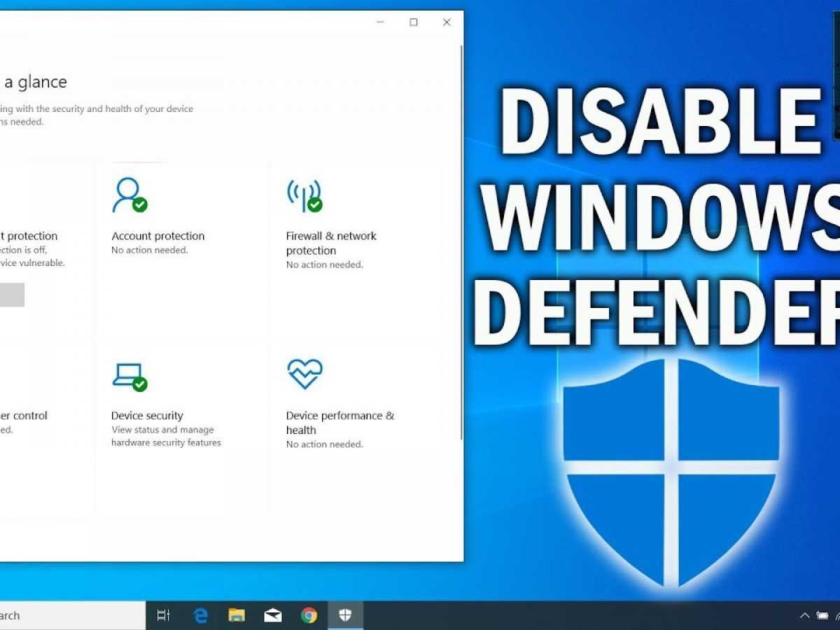
Task: Click the Windows Security shield in the taskbar
Action: tap(345, 615)
